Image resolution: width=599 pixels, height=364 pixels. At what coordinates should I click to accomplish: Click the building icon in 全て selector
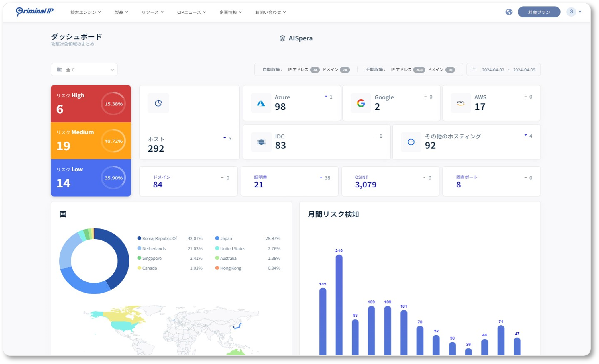[59, 69]
